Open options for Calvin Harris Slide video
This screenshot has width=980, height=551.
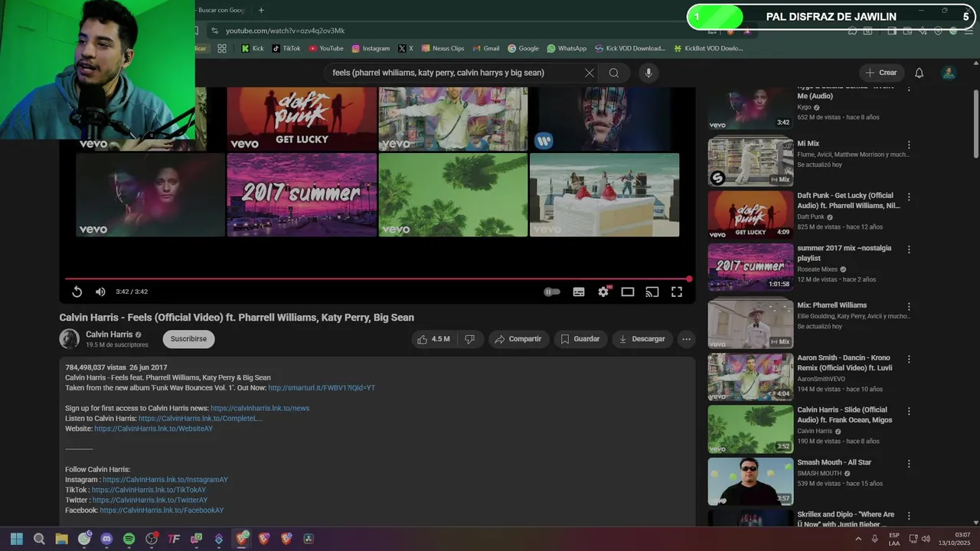[x=909, y=411]
